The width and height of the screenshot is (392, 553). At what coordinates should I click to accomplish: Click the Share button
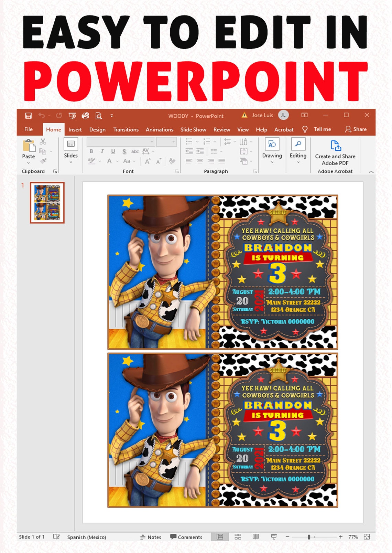point(356,129)
